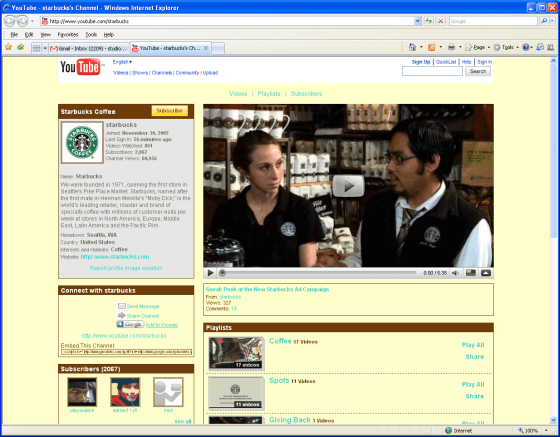Click the RSS feeds icon

point(431,47)
